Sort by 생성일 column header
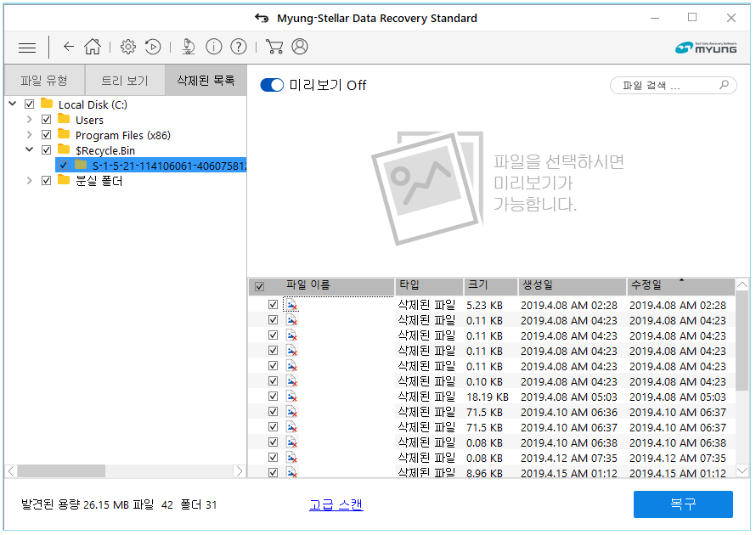 pyautogui.click(x=572, y=286)
